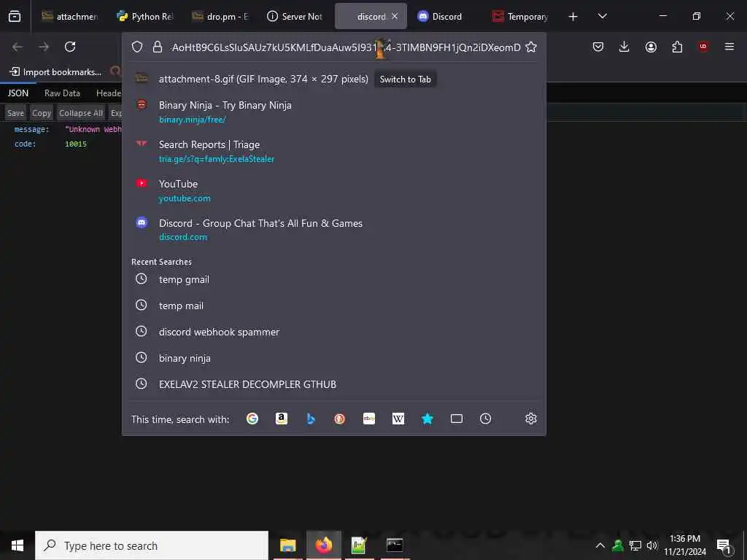Choose recent search 'binary ninja'
This screenshot has width=747, height=560.
click(x=334, y=358)
